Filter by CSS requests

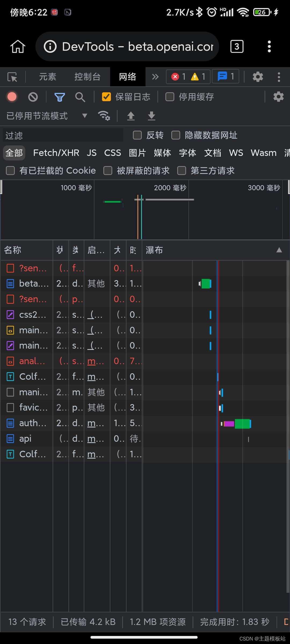tap(113, 153)
